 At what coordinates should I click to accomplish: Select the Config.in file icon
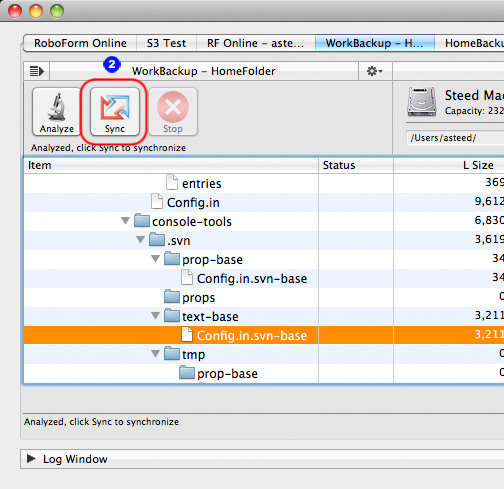point(157,202)
